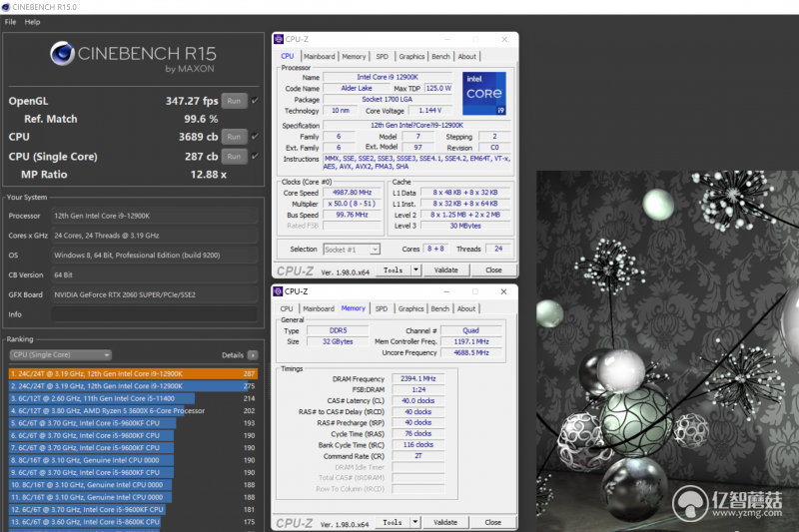Click the CPU-Z icon in upper window title

pos(279,39)
